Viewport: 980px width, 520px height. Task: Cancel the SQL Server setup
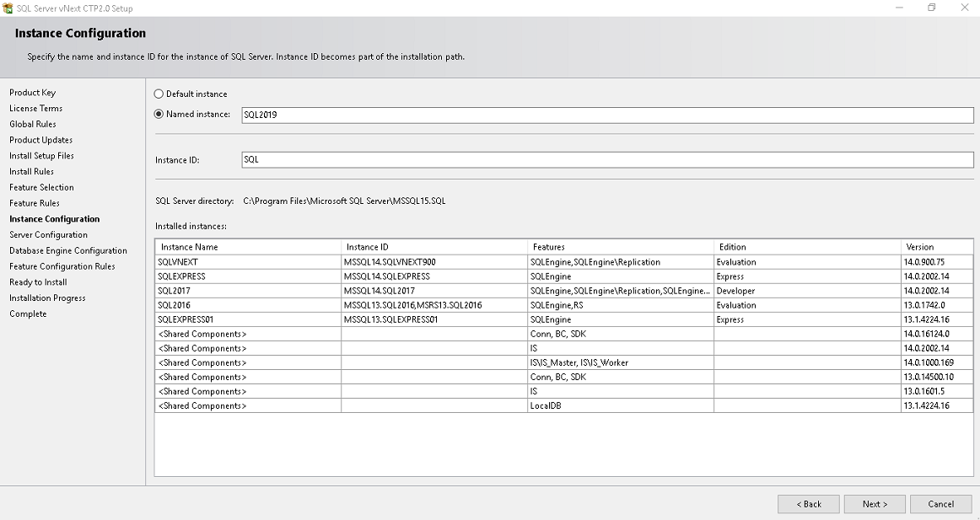[940, 504]
